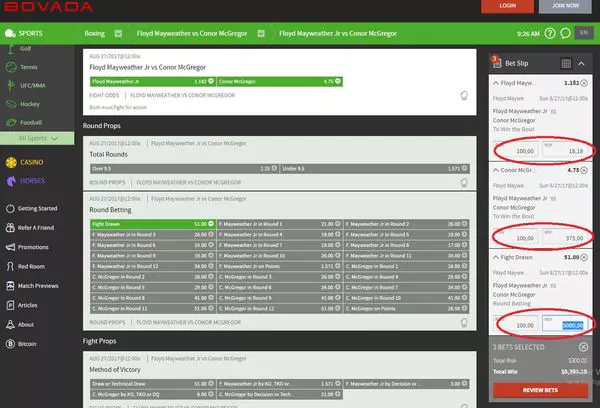The height and width of the screenshot is (408, 600).
Task: Go to Floyd Mayweather Jr vs Conor McGregor breadcrumb
Action: click(x=338, y=34)
